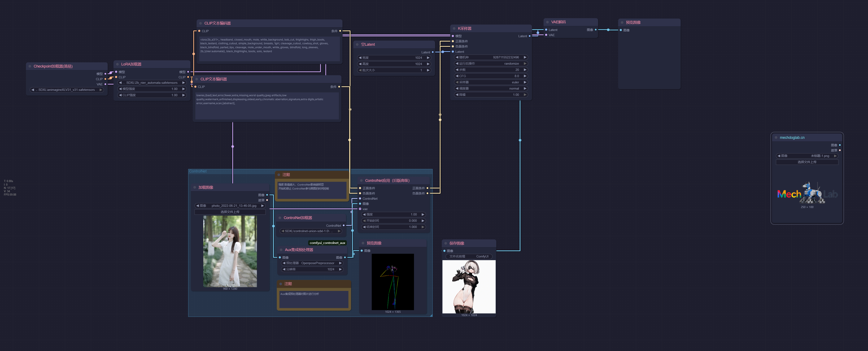This screenshot has height=351, width=868.
Task: Click left arrow of CFG widget
Action: [x=457, y=76]
